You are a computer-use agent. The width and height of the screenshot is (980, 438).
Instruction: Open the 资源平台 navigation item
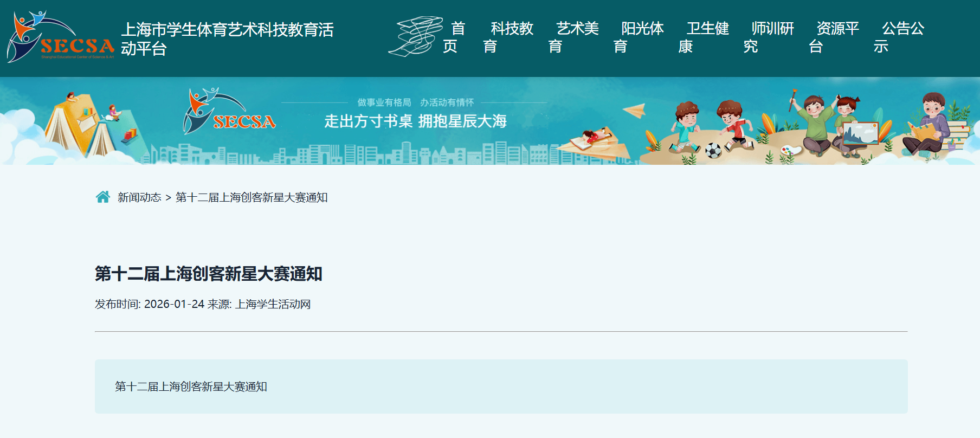833,37
